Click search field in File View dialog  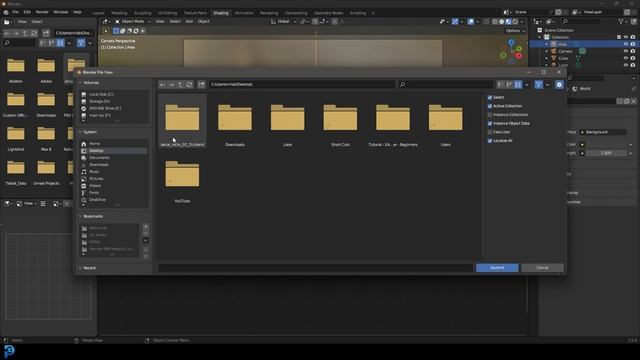click(445, 84)
